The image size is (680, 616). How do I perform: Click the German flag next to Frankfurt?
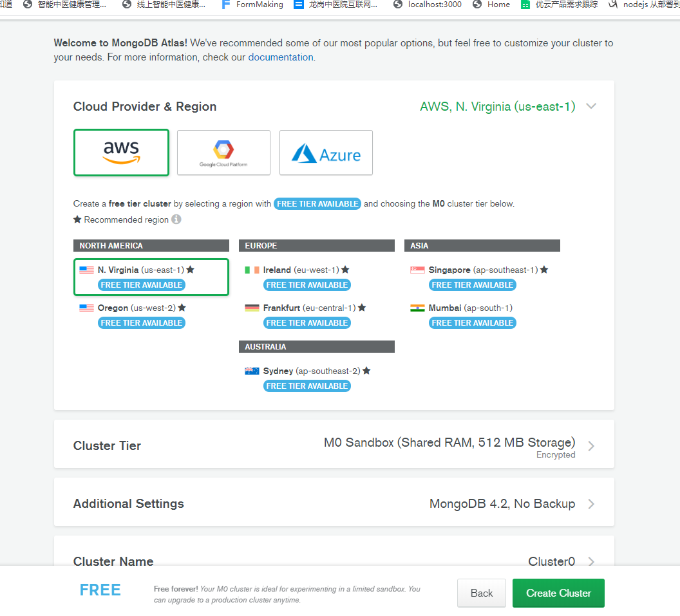(x=252, y=308)
